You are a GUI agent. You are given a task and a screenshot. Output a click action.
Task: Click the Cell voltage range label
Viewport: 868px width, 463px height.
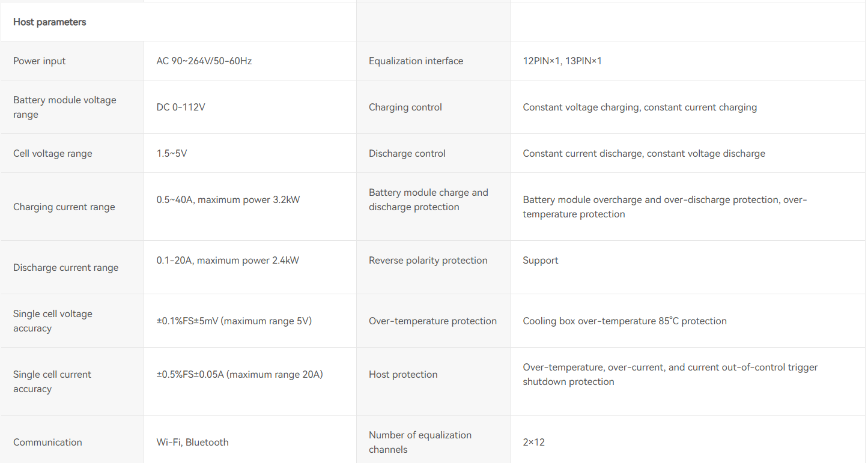pos(53,153)
